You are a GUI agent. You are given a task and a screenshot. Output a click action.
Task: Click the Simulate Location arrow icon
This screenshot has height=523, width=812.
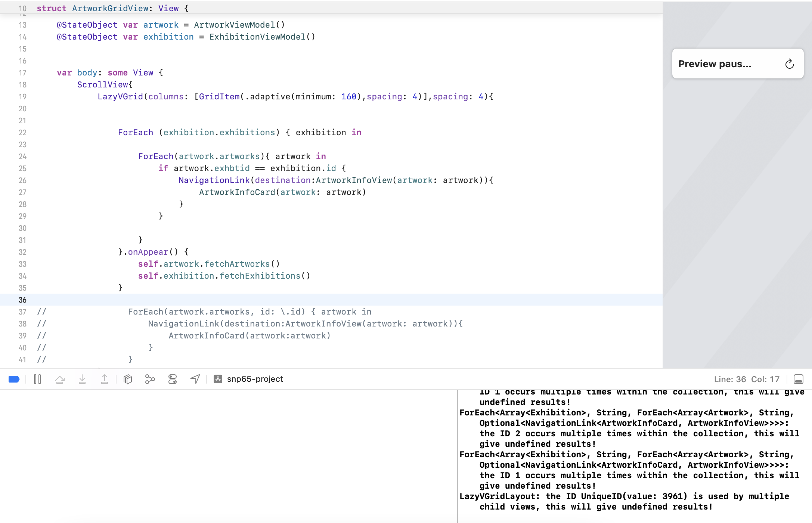pos(195,379)
